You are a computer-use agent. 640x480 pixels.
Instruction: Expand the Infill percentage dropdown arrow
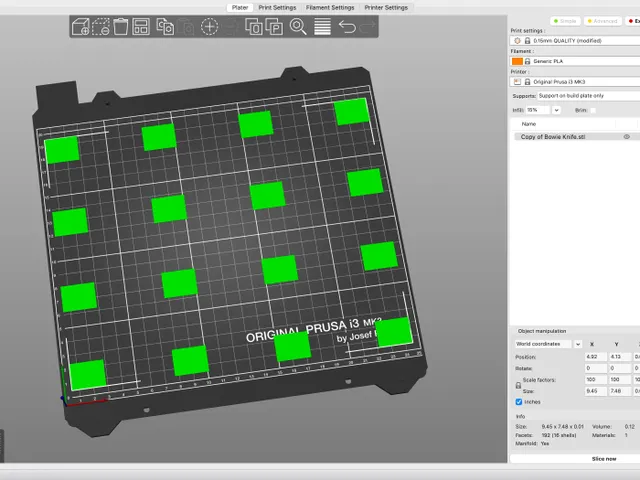coord(556,110)
